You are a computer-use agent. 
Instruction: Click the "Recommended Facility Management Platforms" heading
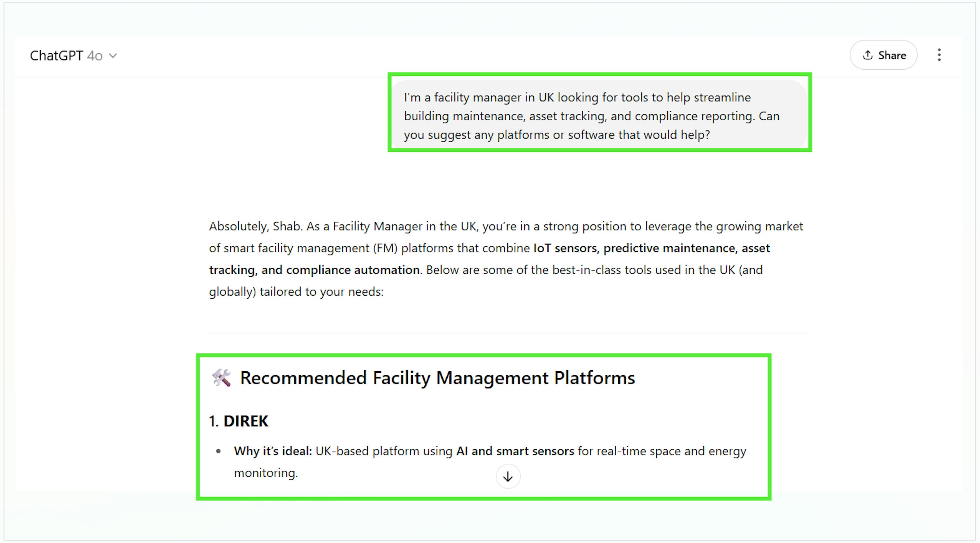tap(437, 378)
